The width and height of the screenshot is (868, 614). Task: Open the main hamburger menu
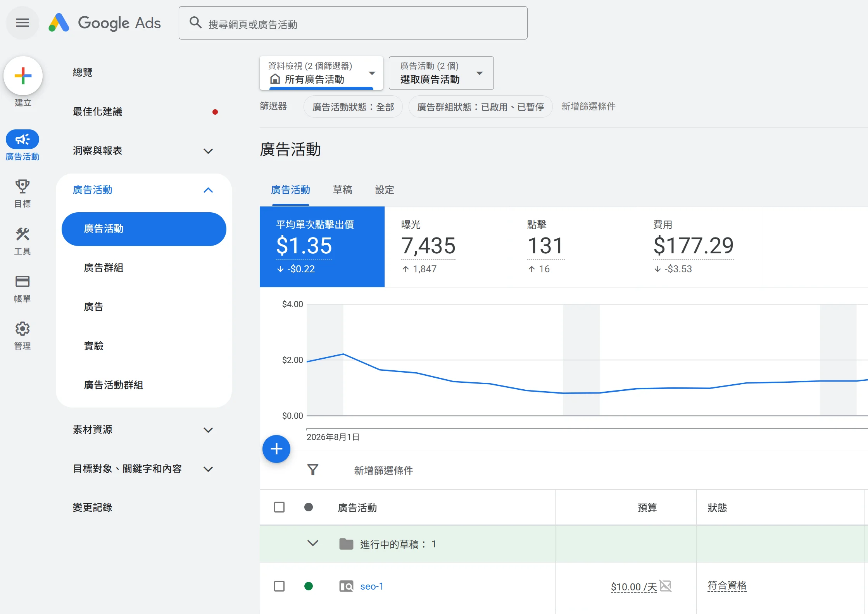coord(22,23)
